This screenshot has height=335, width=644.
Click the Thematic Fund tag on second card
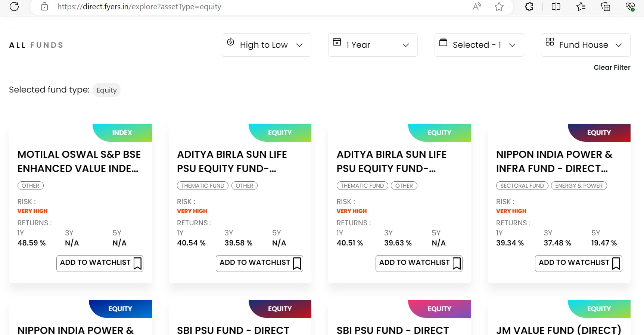coord(203,186)
